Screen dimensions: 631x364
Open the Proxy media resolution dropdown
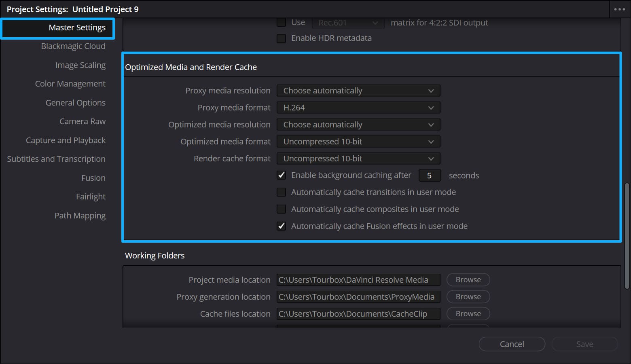[358, 90]
